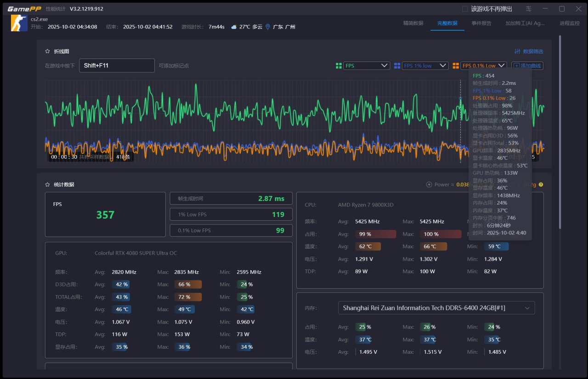Switch to the 精简数据 tab
The height and width of the screenshot is (379, 588).
(x=413, y=23)
